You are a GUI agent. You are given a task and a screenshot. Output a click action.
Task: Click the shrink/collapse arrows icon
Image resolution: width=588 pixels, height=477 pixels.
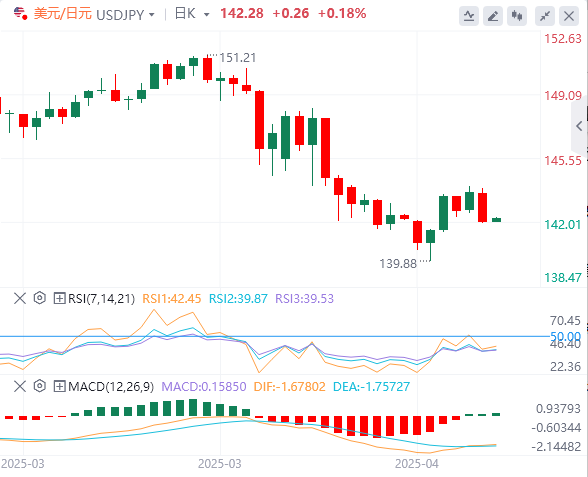click(x=545, y=16)
